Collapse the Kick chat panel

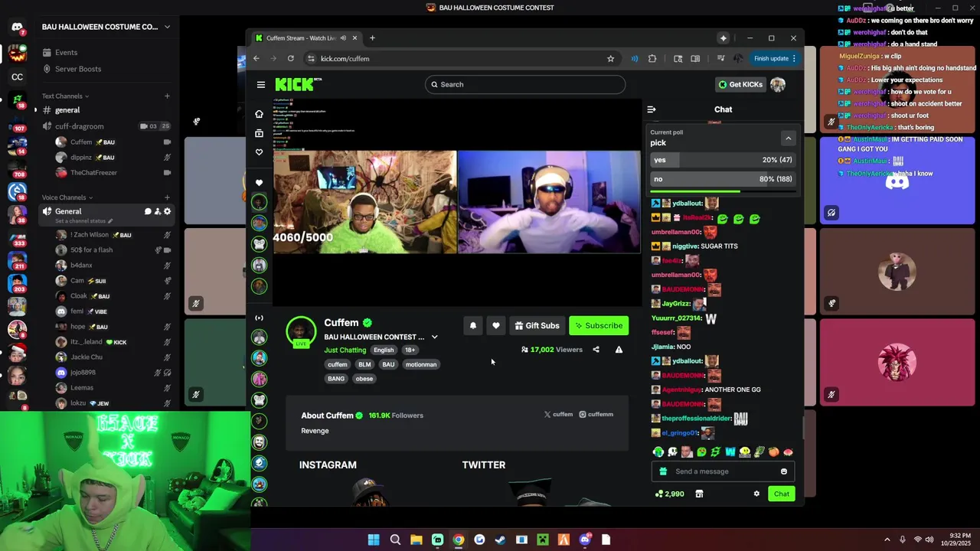652,109
